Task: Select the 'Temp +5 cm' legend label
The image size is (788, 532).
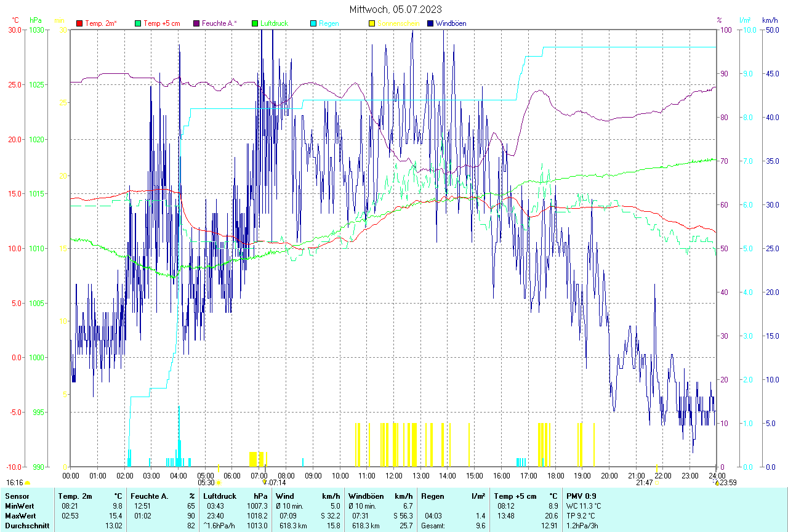Action: pos(161,23)
